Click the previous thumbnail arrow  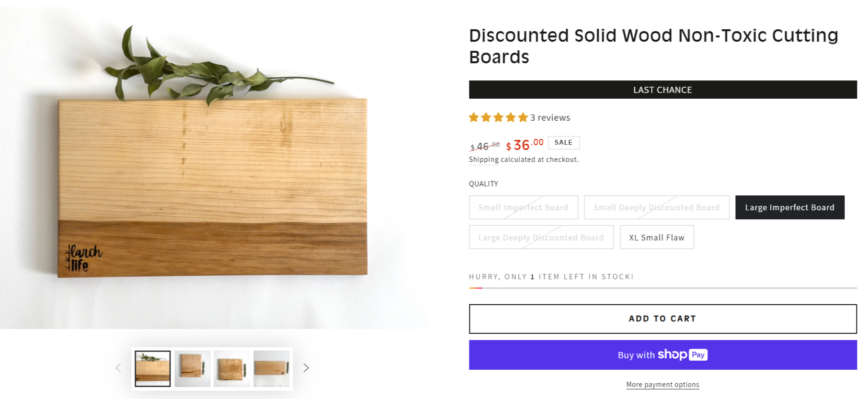118,368
